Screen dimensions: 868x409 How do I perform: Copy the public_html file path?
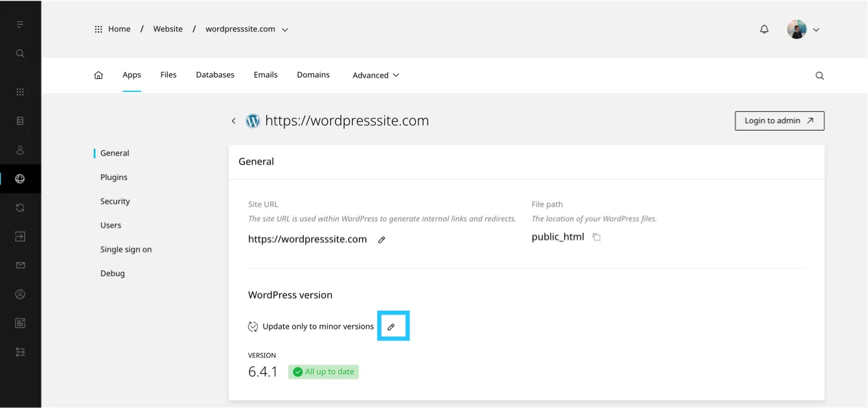(597, 238)
